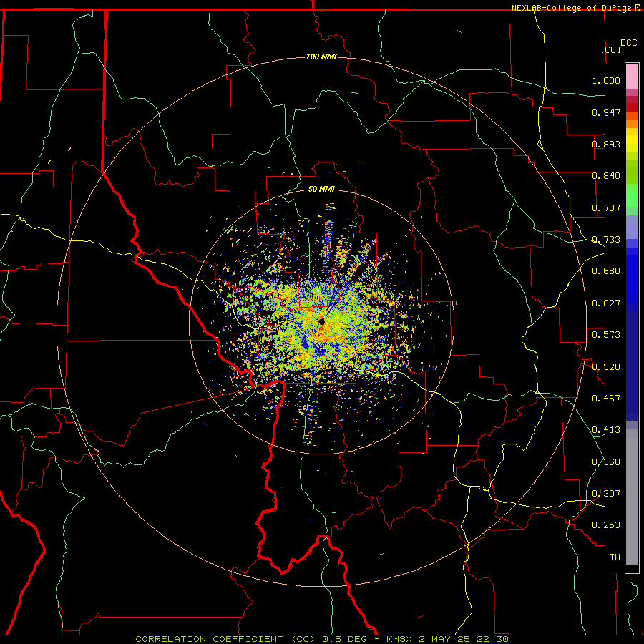The image size is (644, 644).
Task: Pick the large gray segment of color bar
Action: click(x=632, y=497)
